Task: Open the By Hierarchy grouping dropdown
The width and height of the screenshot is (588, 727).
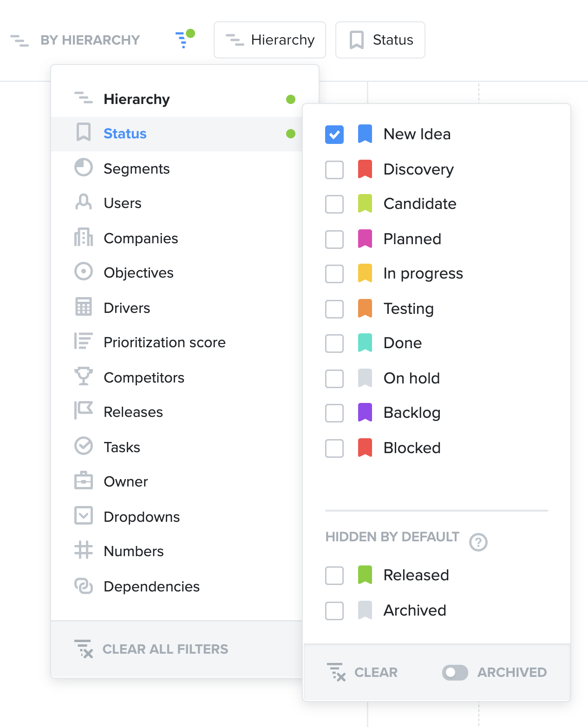Action: [x=75, y=40]
